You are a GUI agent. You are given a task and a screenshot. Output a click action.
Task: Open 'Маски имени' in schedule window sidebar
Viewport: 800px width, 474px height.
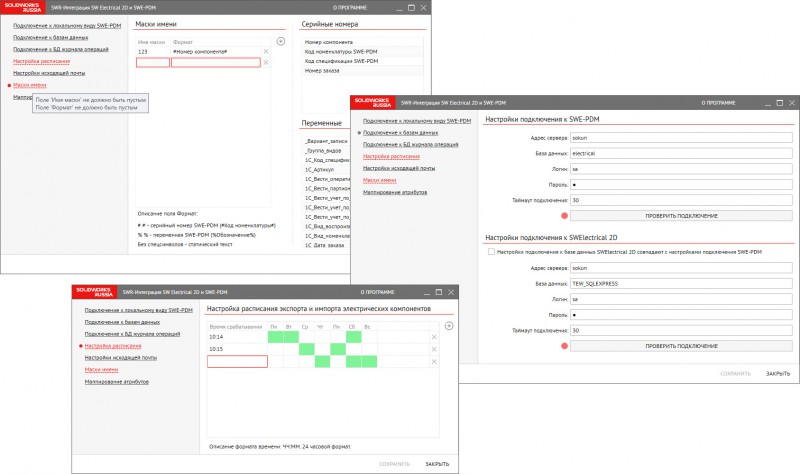pos(101,369)
